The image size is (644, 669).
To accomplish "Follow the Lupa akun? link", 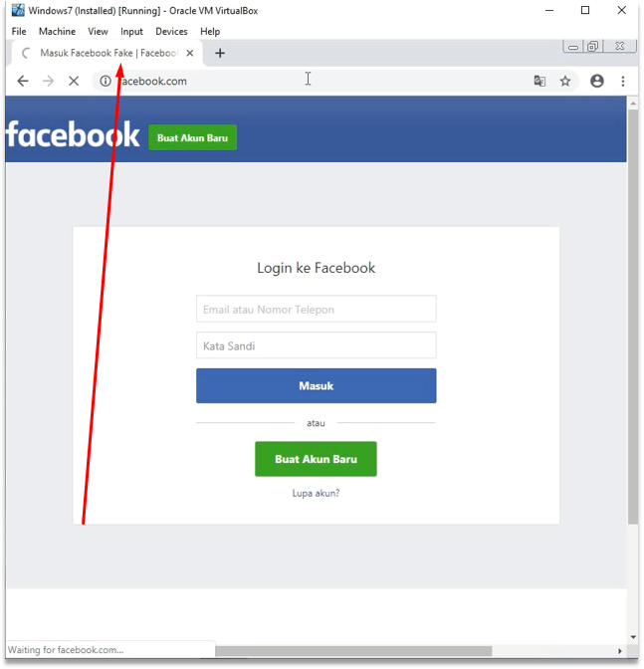I will [x=317, y=493].
